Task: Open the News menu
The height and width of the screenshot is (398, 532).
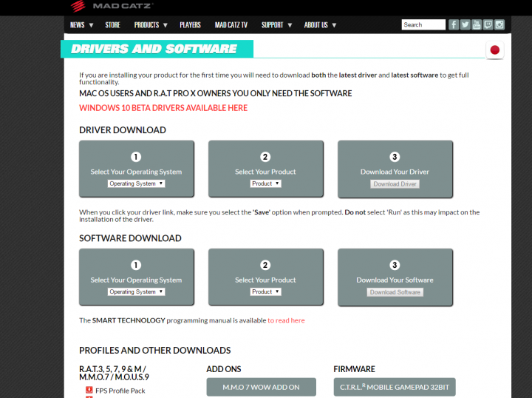Action: click(81, 24)
